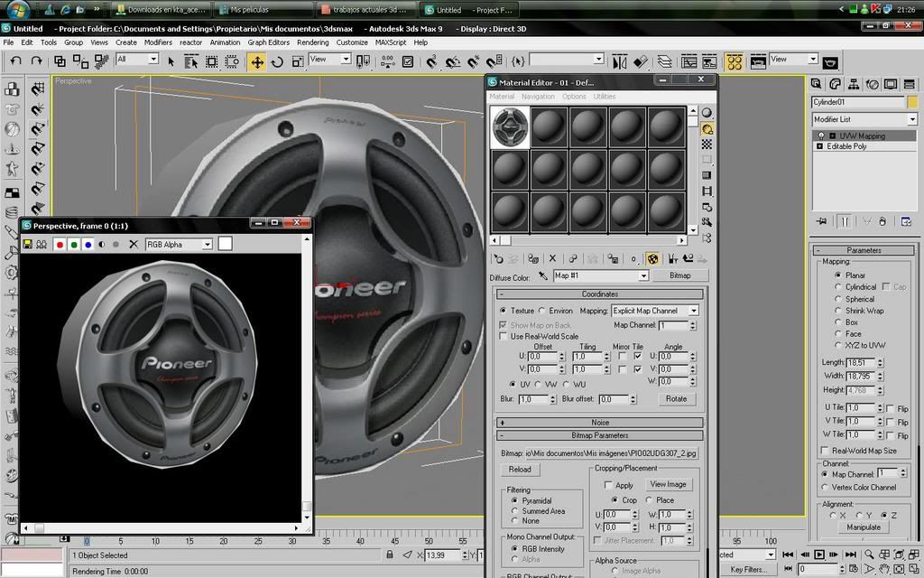Open the Display command panel tab

[x=891, y=84]
